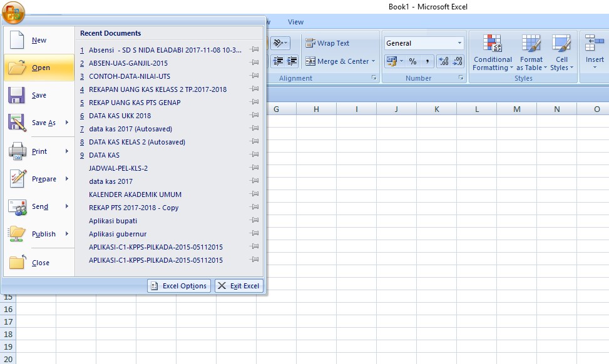Open the Accounting format dropdown arrow
Viewport: 609px width, 364px height.
[402, 61]
